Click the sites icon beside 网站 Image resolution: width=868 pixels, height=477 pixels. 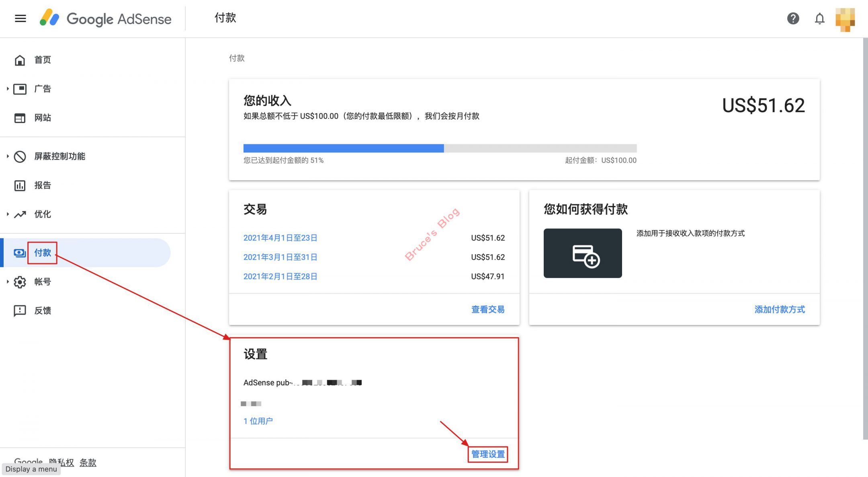[20, 118]
